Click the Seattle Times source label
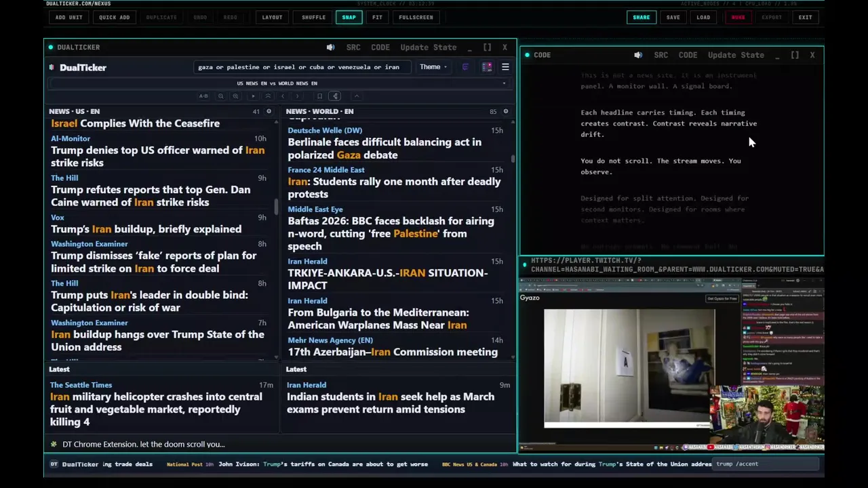868x488 pixels. click(81, 385)
